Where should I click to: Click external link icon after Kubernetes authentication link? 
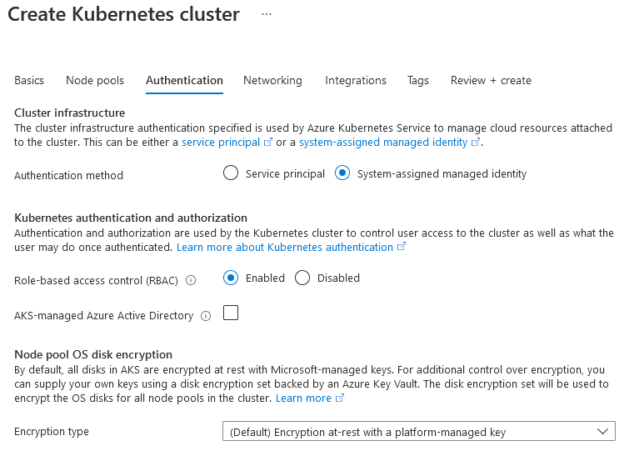(x=402, y=247)
